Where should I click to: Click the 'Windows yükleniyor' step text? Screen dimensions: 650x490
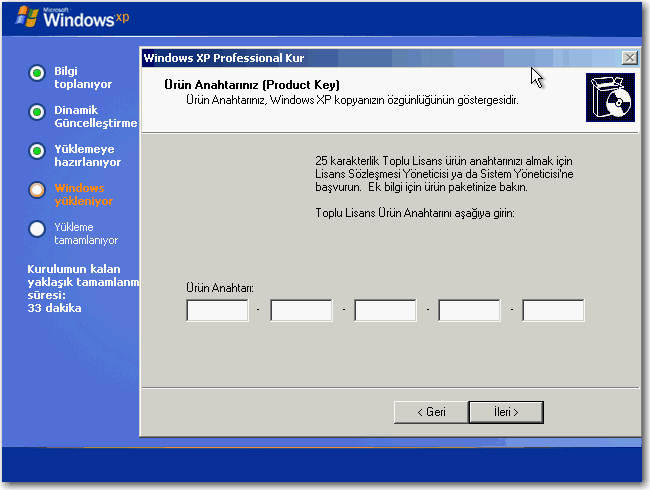coord(84,194)
